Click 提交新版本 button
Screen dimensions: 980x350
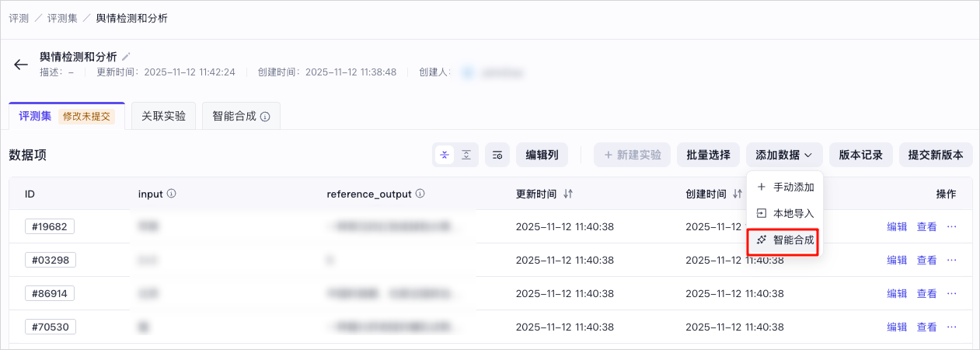coord(936,155)
